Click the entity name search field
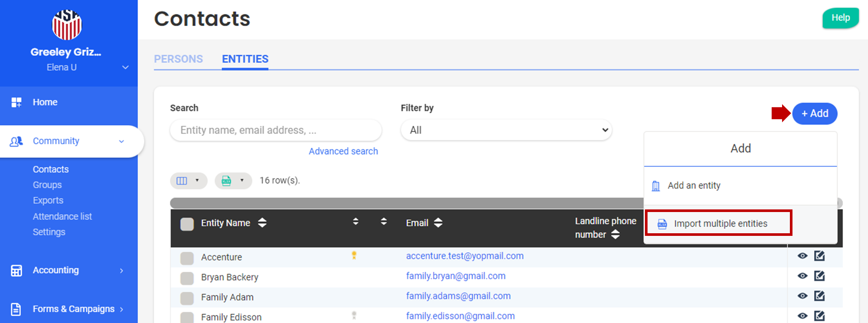This screenshot has height=323, width=868. click(276, 130)
